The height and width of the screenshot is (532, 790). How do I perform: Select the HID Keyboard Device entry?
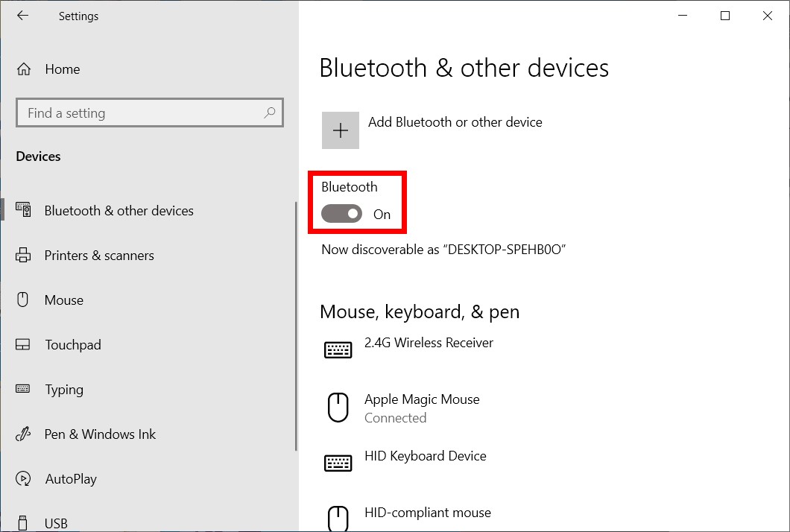[425, 456]
